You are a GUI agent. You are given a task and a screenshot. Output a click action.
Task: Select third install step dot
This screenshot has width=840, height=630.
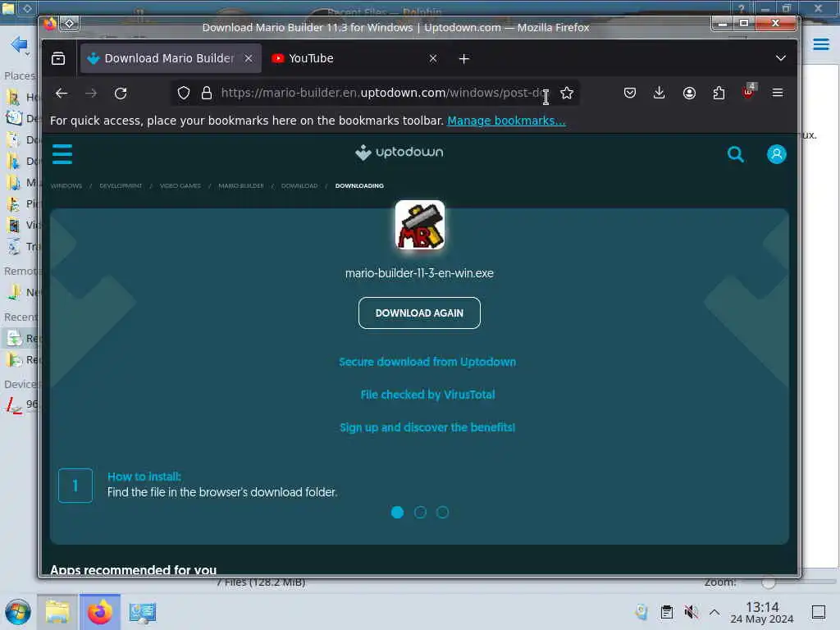coord(442,513)
